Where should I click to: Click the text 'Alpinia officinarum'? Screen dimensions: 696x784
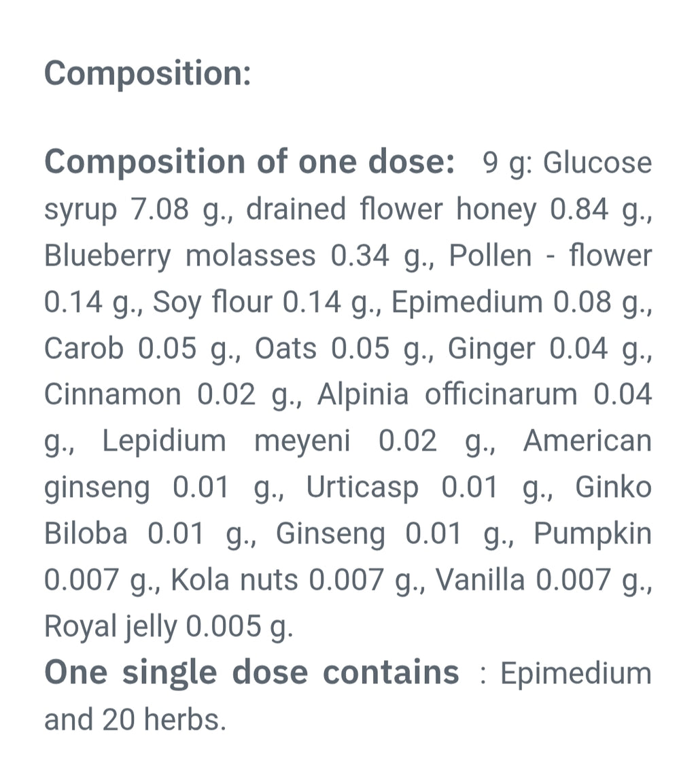(447, 394)
